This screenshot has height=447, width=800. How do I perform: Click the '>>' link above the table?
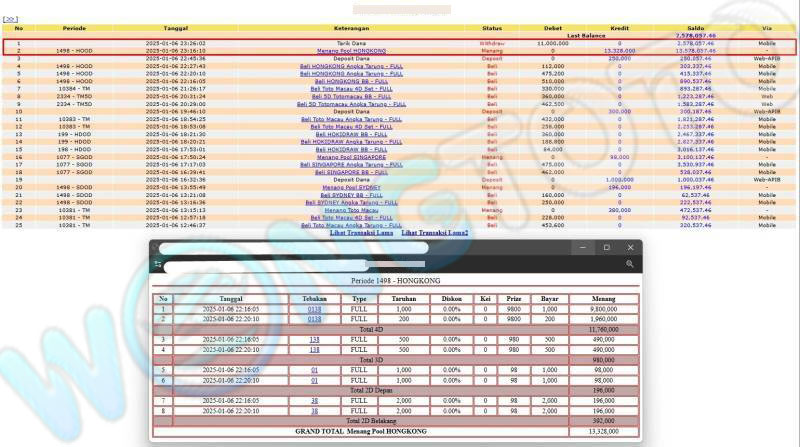(11, 19)
